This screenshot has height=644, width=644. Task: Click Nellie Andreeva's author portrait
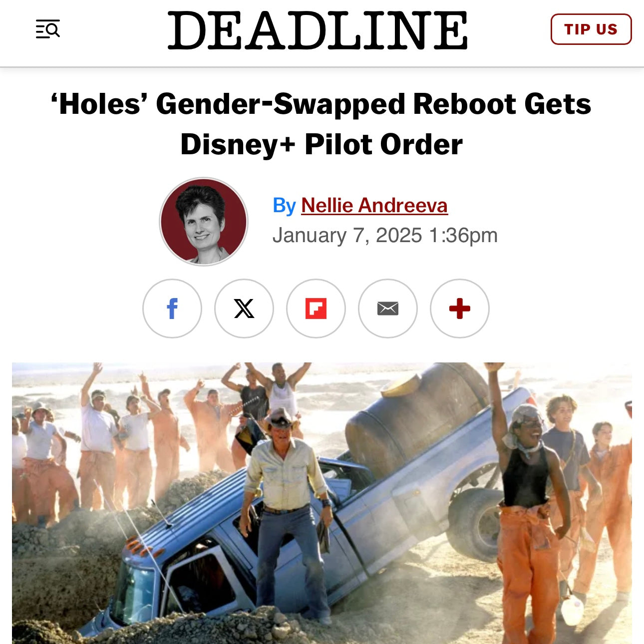tap(204, 222)
